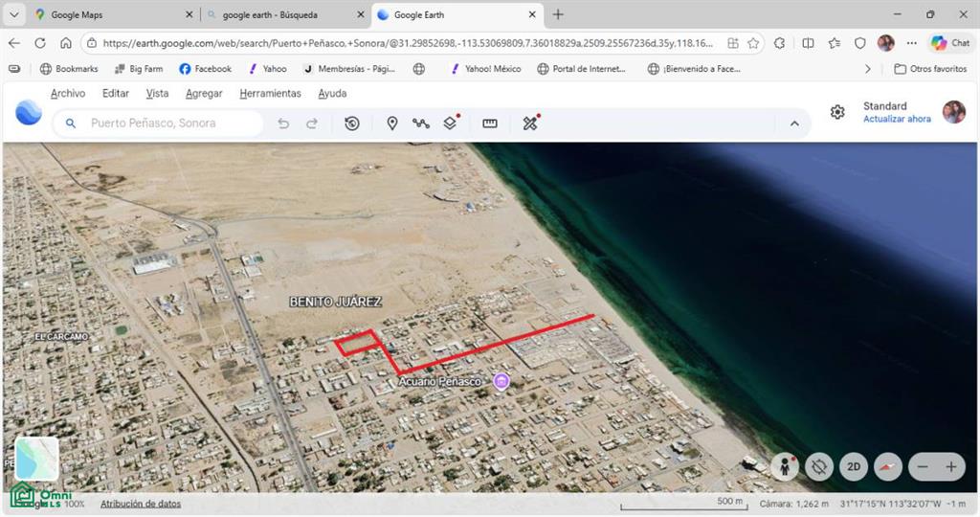Viewport: 980px width, 517px height.
Task: Select the draw path or polygon tool
Action: click(x=421, y=124)
